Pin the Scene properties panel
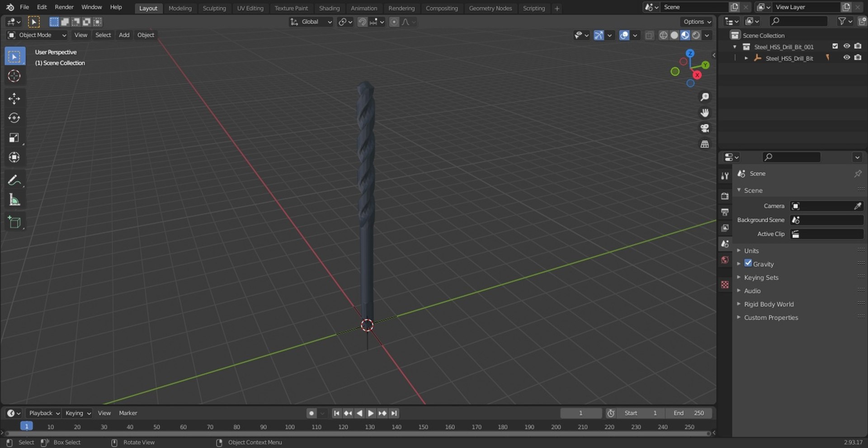 pos(858,174)
